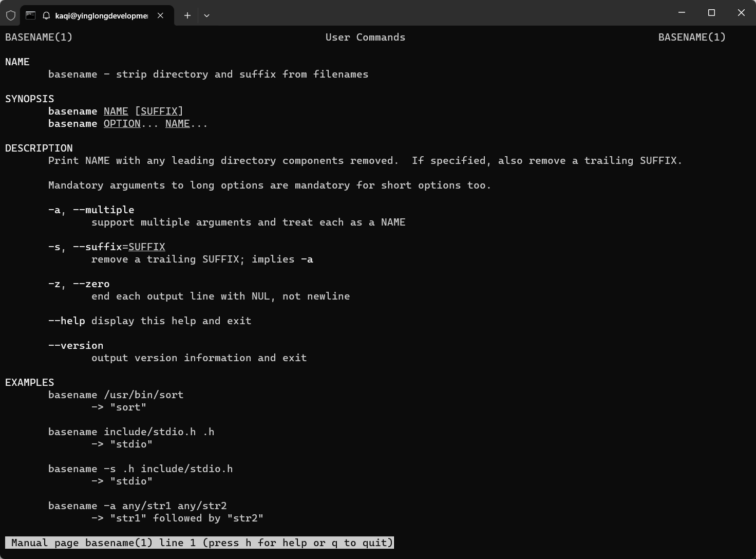This screenshot has height=559, width=756.
Task: Click 'end each output line with NUL' line
Action: (x=221, y=296)
